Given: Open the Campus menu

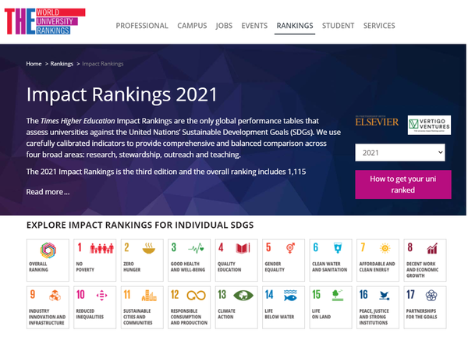Looking at the screenshot, I should (x=192, y=26).
